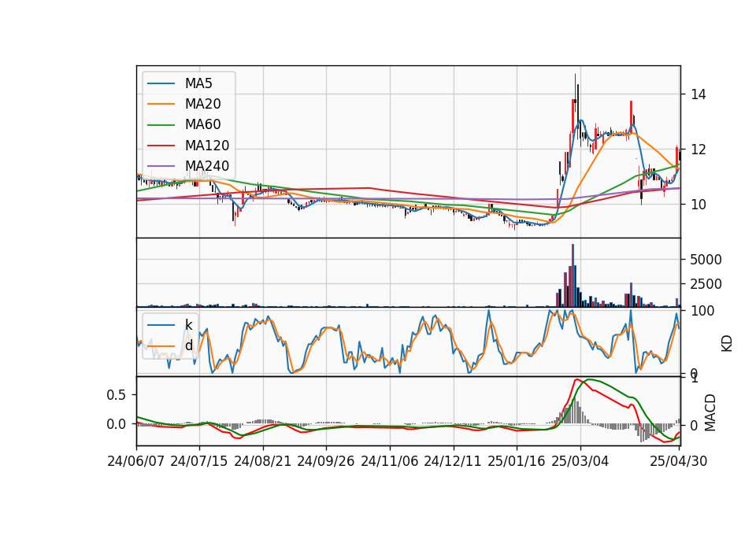
Task: Click the 'd' label in KD legend
Action: (x=188, y=345)
